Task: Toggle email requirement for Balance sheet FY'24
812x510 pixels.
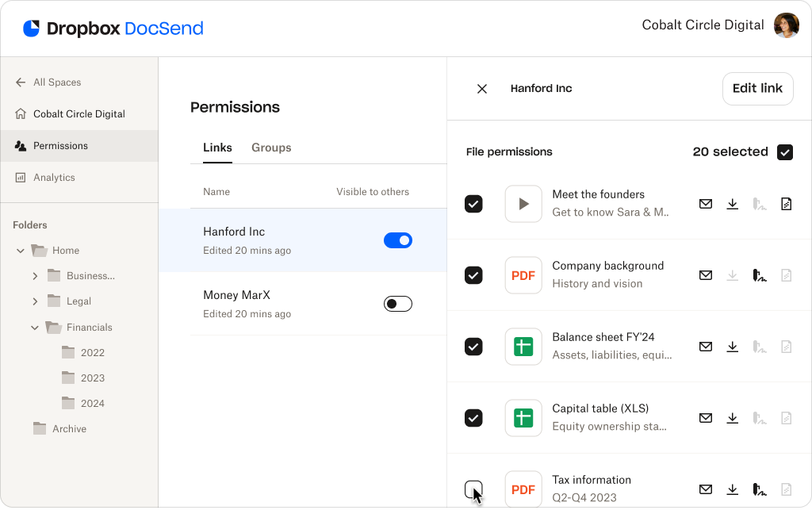Action: pos(705,347)
